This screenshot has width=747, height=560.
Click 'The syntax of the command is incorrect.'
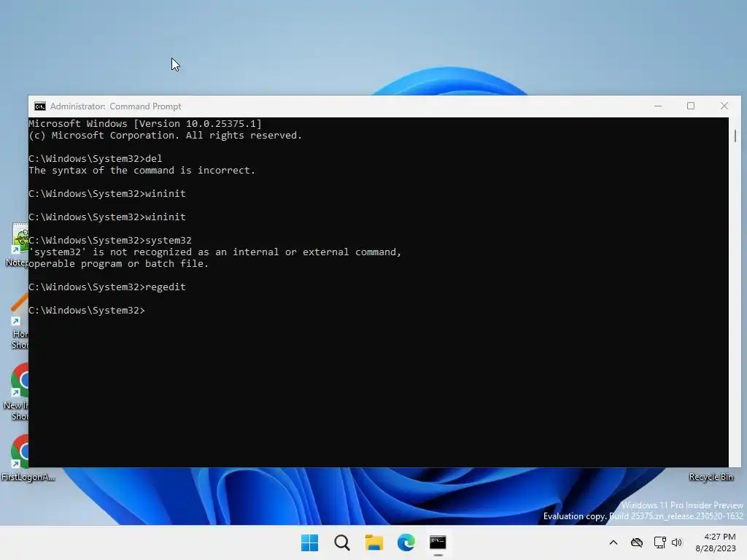point(142,171)
